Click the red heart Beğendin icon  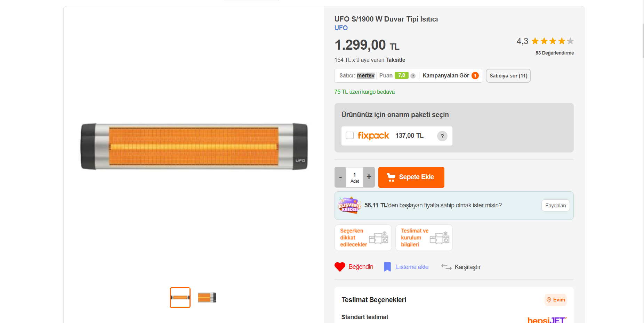(x=340, y=267)
